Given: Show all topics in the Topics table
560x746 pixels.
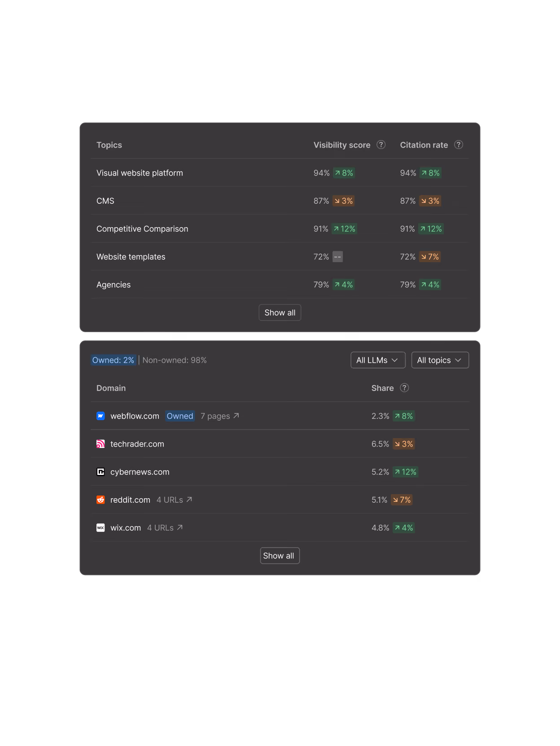Looking at the screenshot, I should [280, 312].
